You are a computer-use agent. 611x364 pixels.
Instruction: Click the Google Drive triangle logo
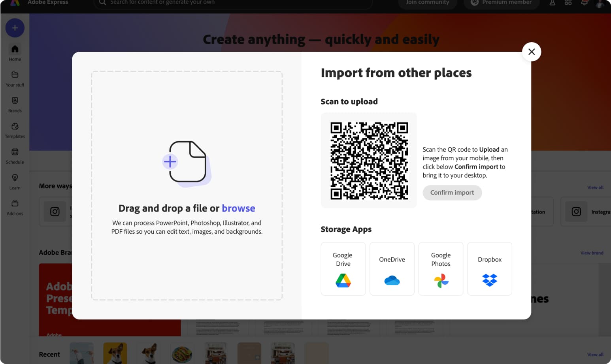click(x=343, y=281)
